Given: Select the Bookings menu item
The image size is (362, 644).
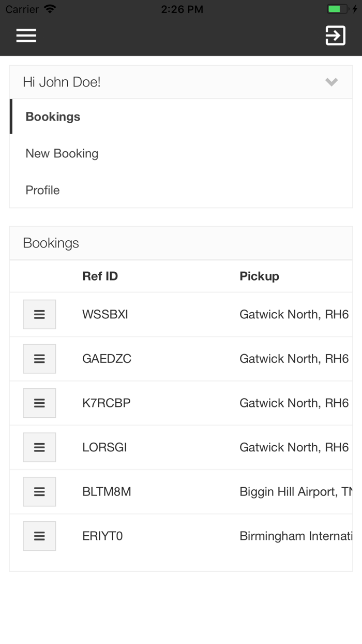Looking at the screenshot, I should tap(53, 117).
